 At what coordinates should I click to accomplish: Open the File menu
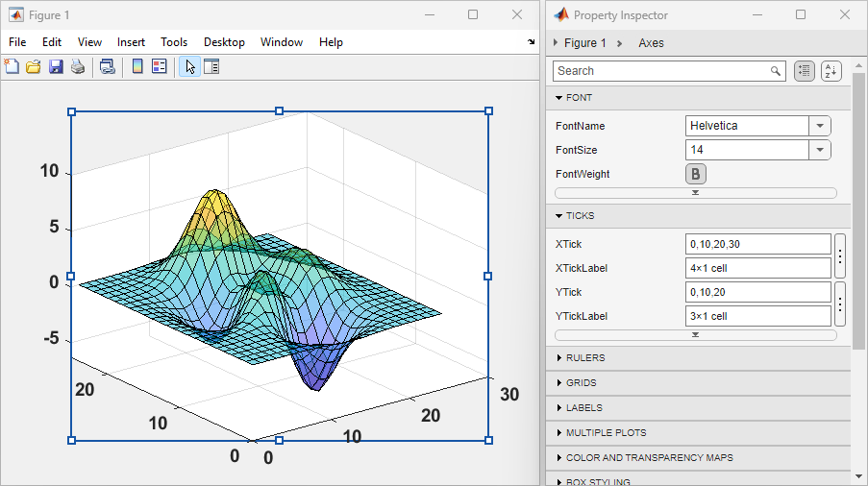(x=17, y=42)
